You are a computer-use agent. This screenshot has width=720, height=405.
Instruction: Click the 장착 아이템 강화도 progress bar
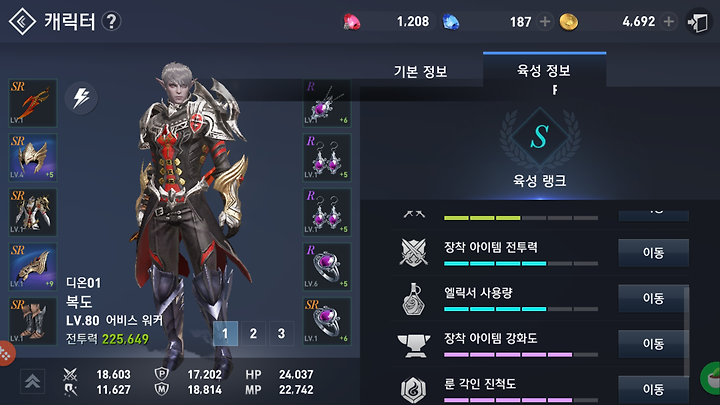521,354
